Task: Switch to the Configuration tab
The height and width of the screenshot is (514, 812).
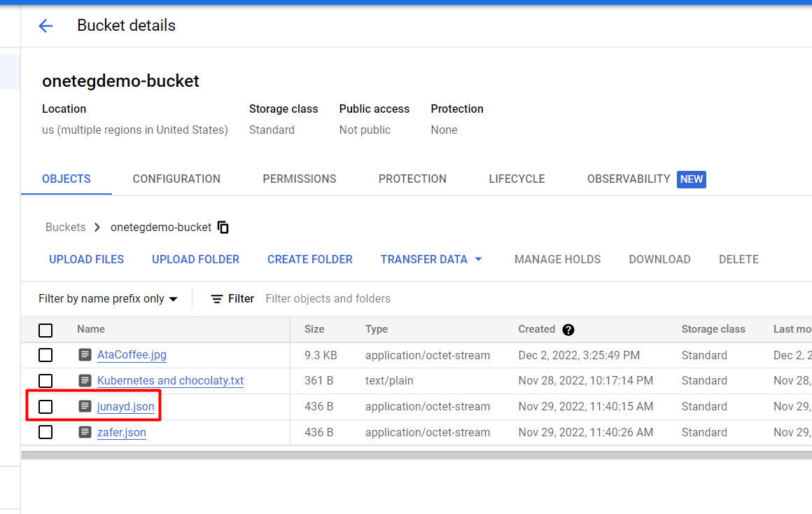Action: [176, 179]
